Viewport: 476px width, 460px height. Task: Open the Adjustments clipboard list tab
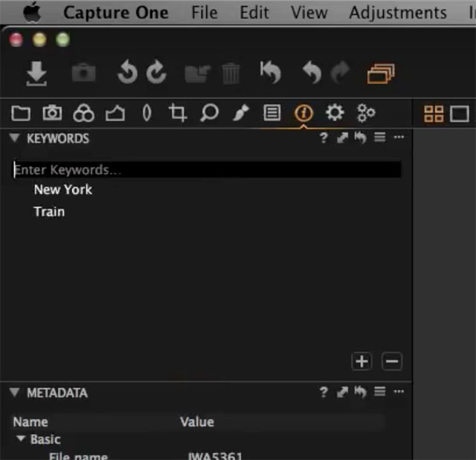[272, 113]
